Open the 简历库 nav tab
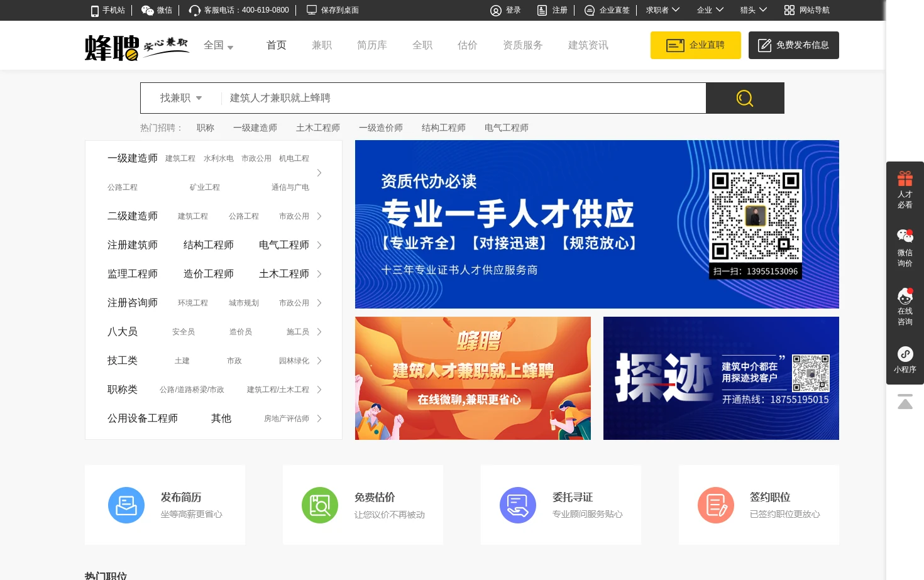Image resolution: width=924 pixels, height=580 pixels. (x=372, y=45)
